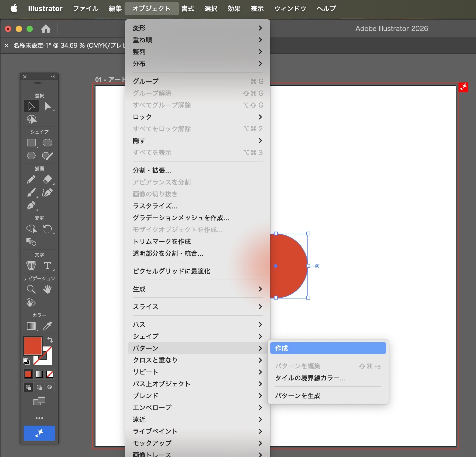Set paint mode to None
476x457 pixels.
pos(50,374)
